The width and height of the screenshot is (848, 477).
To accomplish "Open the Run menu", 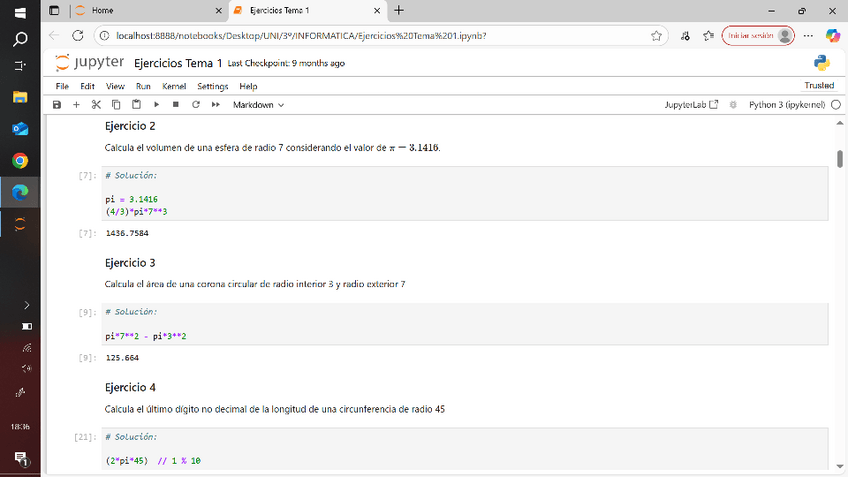I will 143,87.
